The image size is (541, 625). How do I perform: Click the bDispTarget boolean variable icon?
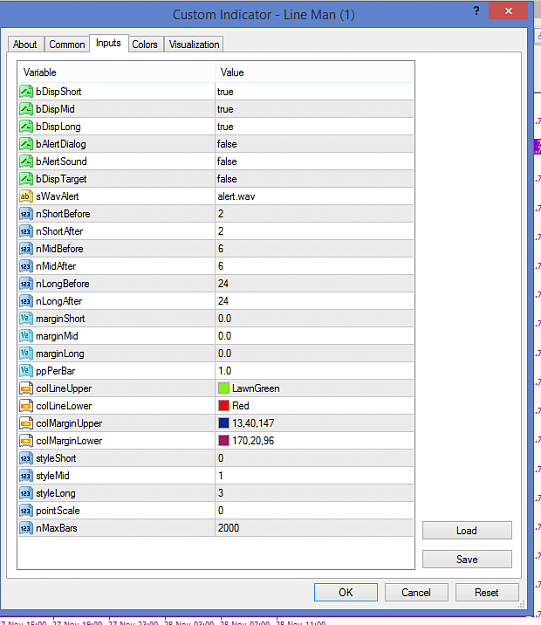(26, 179)
